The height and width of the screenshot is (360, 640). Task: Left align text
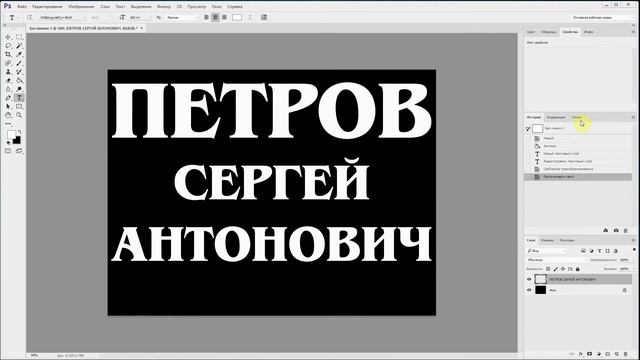[206, 18]
